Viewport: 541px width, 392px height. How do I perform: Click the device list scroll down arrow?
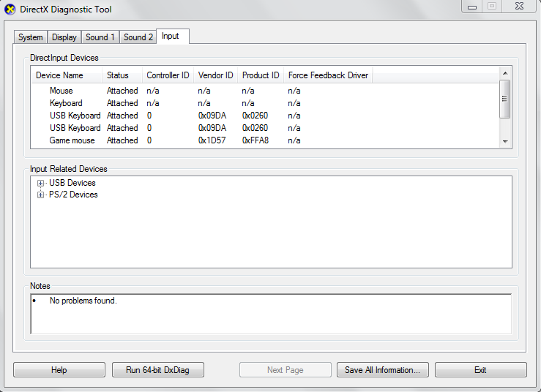pyautogui.click(x=505, y=141)
